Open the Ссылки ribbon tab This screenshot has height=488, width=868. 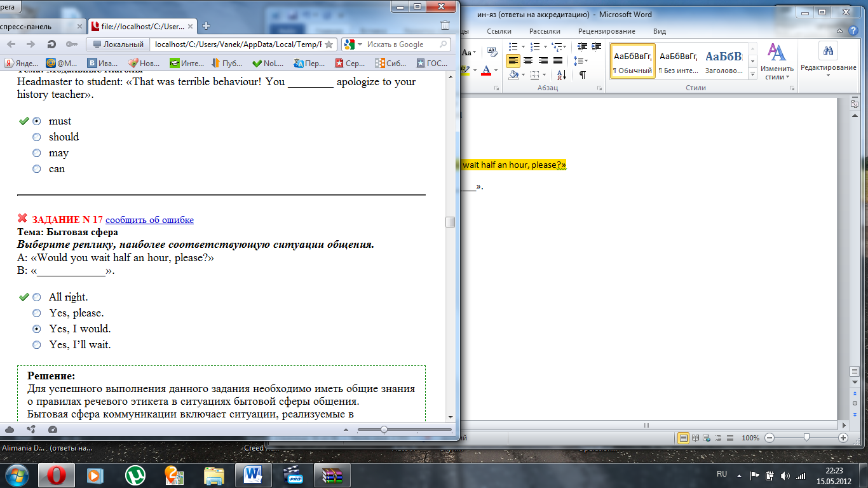pyautogui.click(x=499, y=31)
